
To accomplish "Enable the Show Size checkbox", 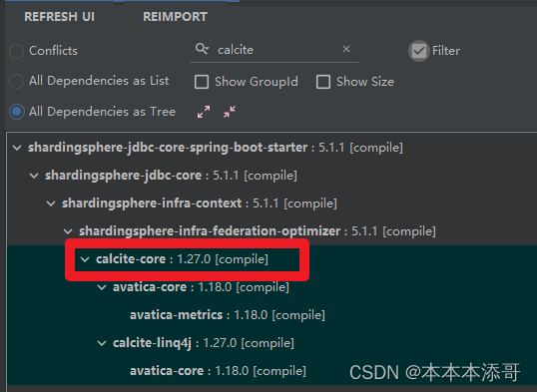I will coord(323,82).
